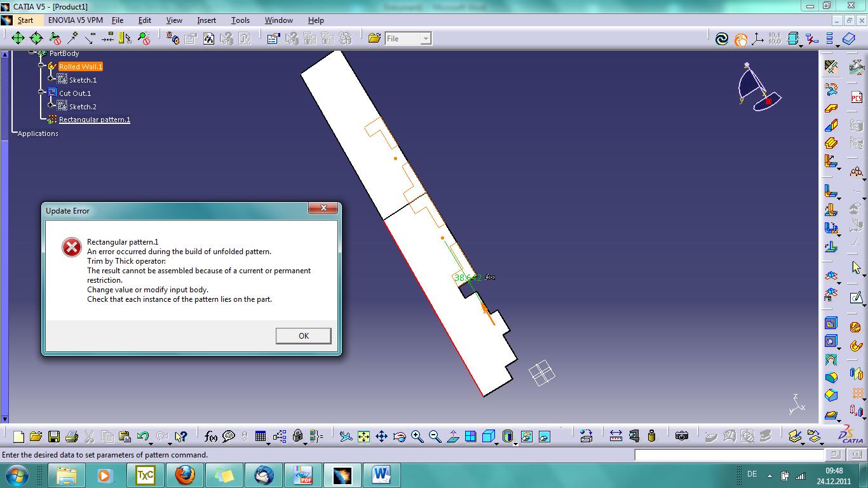The width and height of the screenshot is (868, 488).
Task: Click the power input field in status bar
Action: point(729,455)
